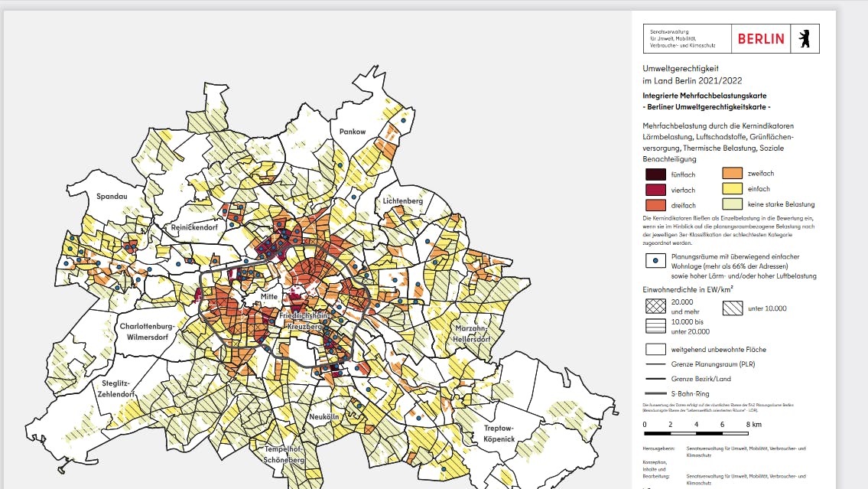Click the Berlin bear logo
This screenshot has height=489, width=868.
[804, 38]
